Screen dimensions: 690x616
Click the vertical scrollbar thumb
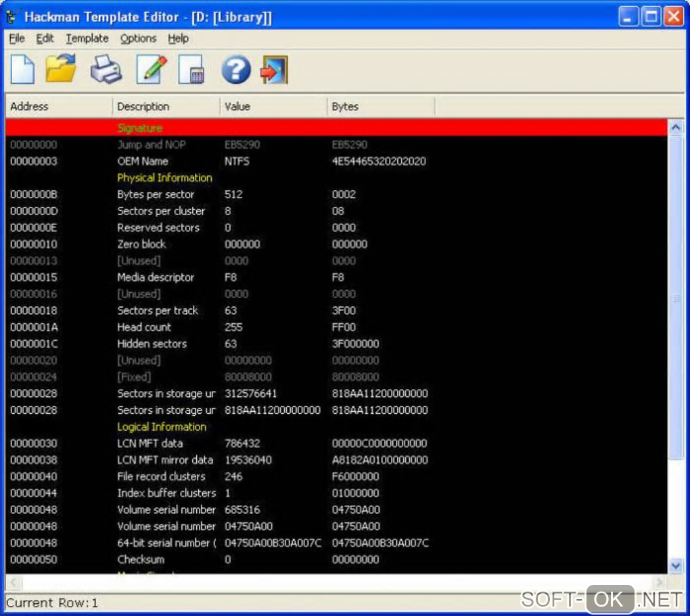[x=676, y=298]
